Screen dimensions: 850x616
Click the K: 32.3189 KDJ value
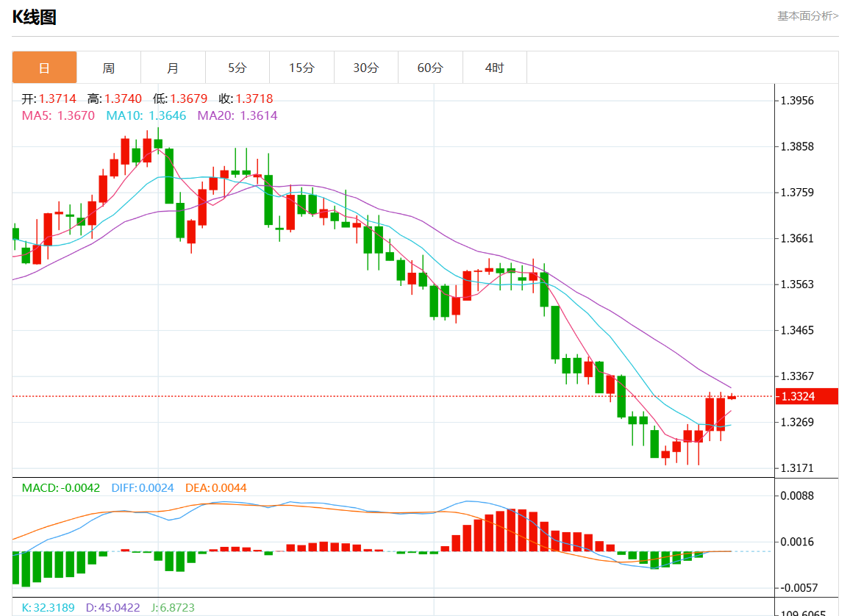(x=49, y=607)
